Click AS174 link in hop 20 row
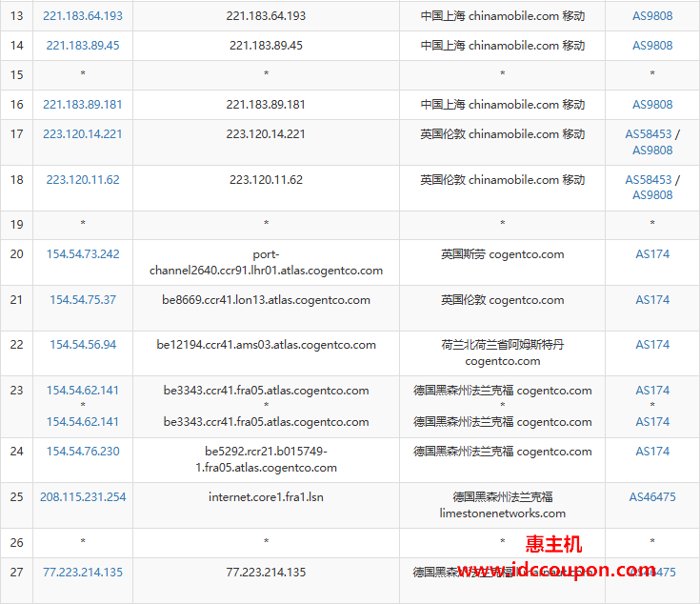This screenshot has width=700, height=604. tap(652, 254)
